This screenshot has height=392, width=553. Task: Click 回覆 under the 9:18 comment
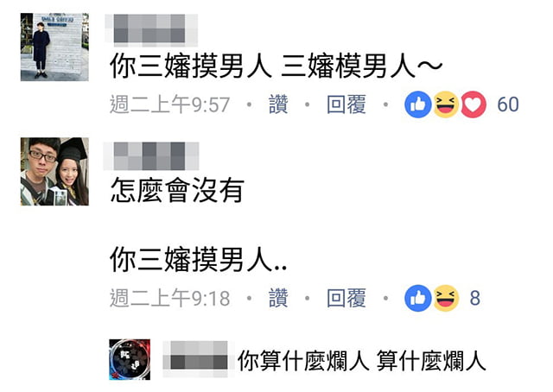[346, 298]
